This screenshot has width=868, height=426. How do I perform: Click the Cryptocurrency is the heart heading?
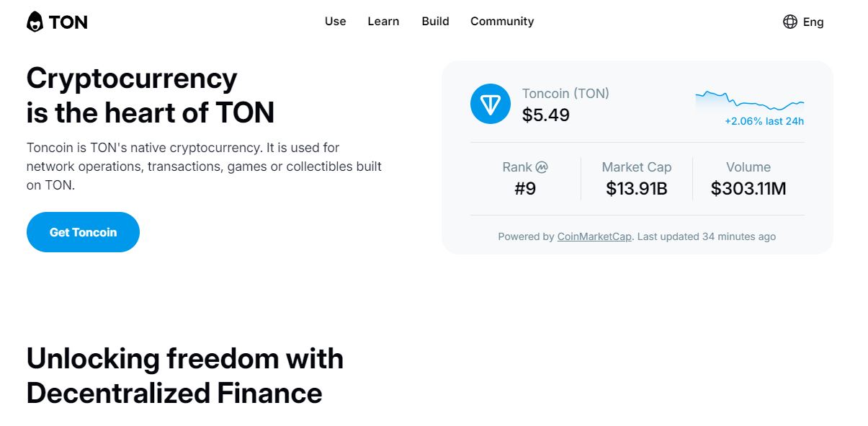coord(150,95)
